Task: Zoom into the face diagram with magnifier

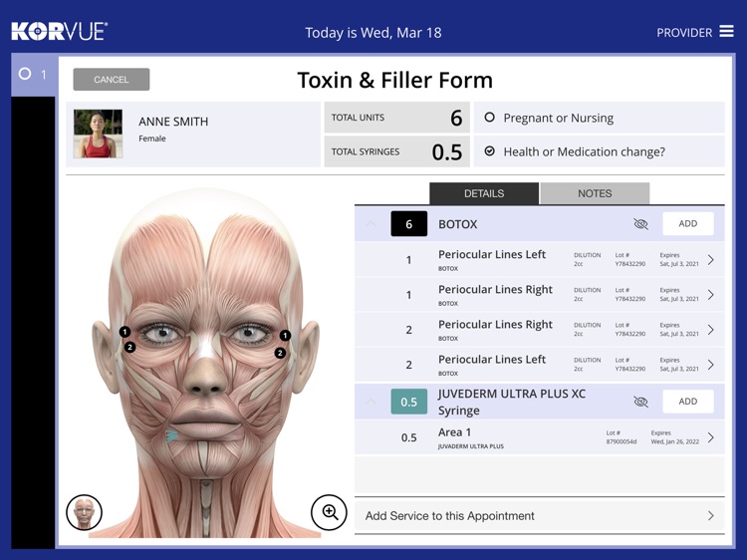Action: point(329,512)
